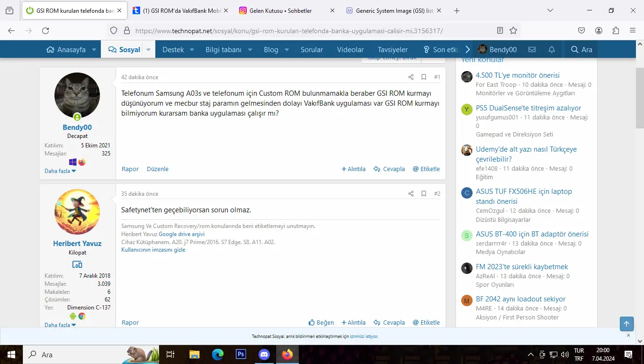The width and height of the screenshot is (644, 364).
Task: Show site information lock icon
Action: (x=126, y=30)
